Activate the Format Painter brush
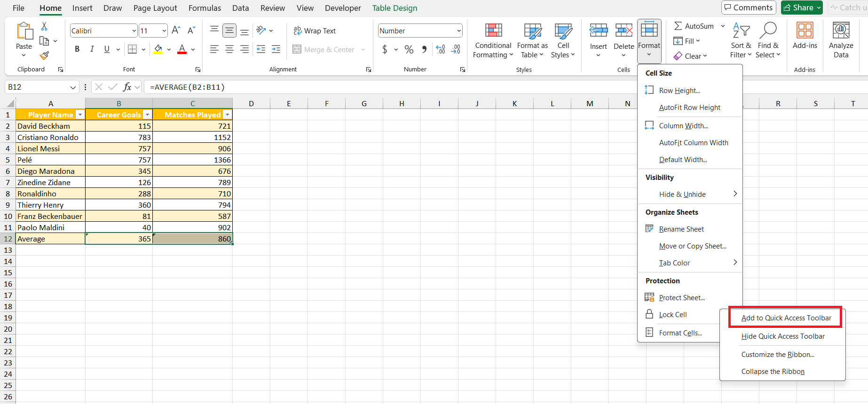 pyautogui.click(x=44, y=55)
